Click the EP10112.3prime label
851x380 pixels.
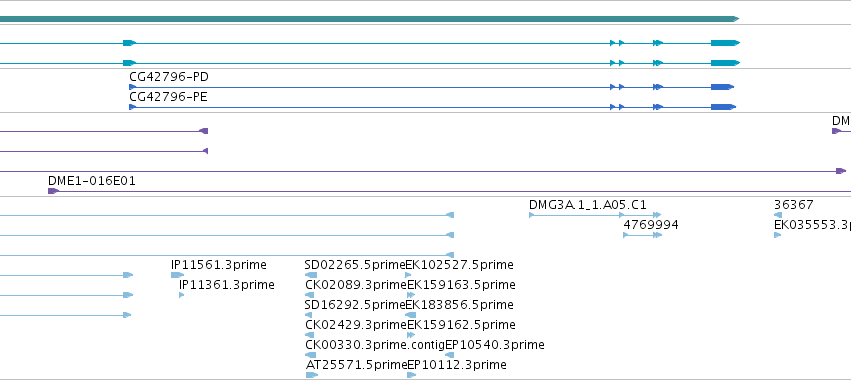(457, 365)
